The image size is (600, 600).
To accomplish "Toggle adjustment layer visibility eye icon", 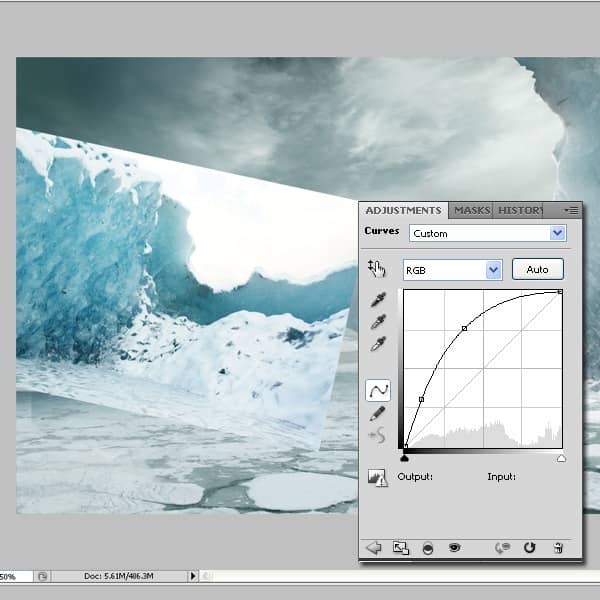I will 454,548.
